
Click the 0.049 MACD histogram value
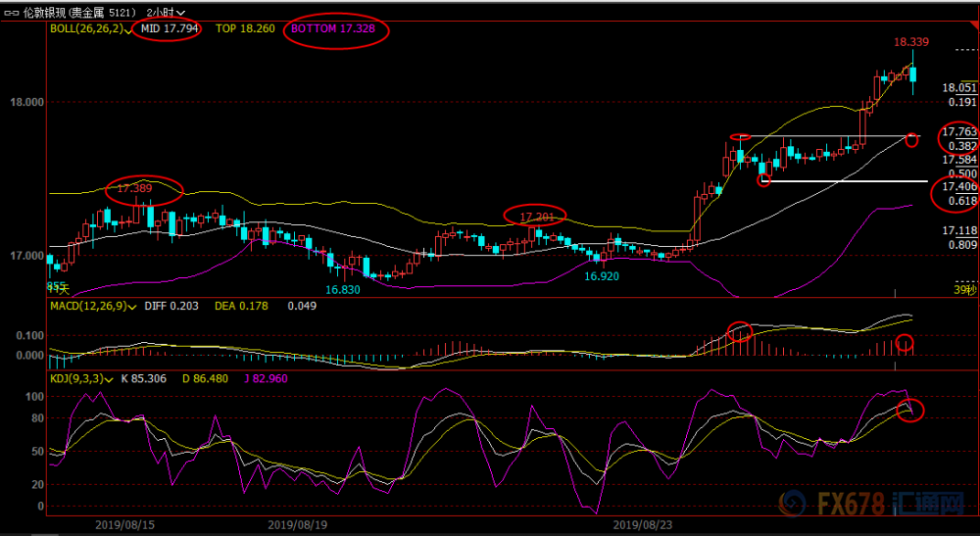click(302, 306)
